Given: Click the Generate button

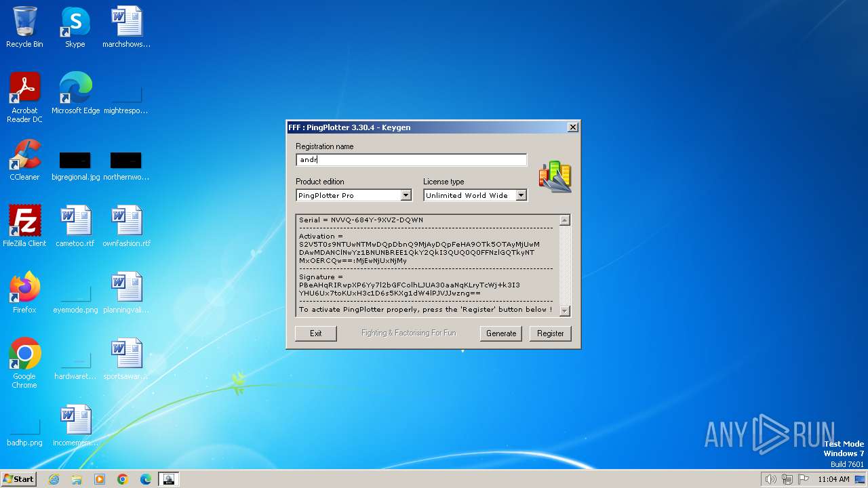Looking at the screenshot, I should tap(501, 333).
